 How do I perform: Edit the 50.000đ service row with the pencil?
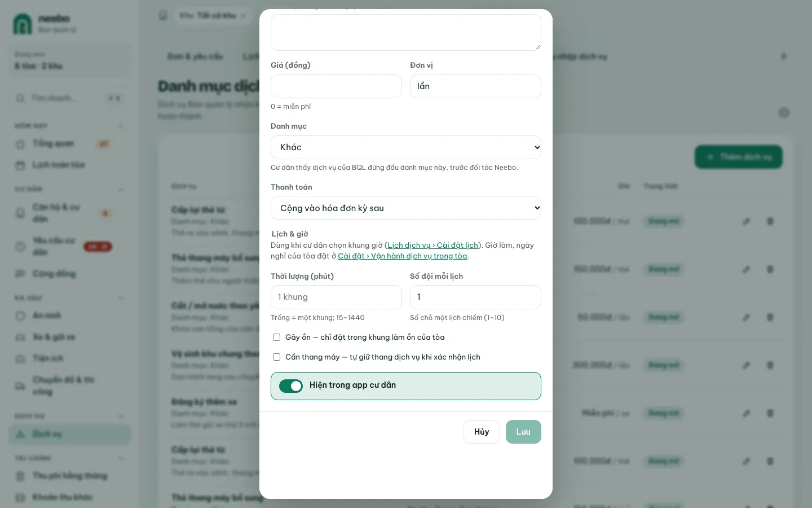pos(746,317)
